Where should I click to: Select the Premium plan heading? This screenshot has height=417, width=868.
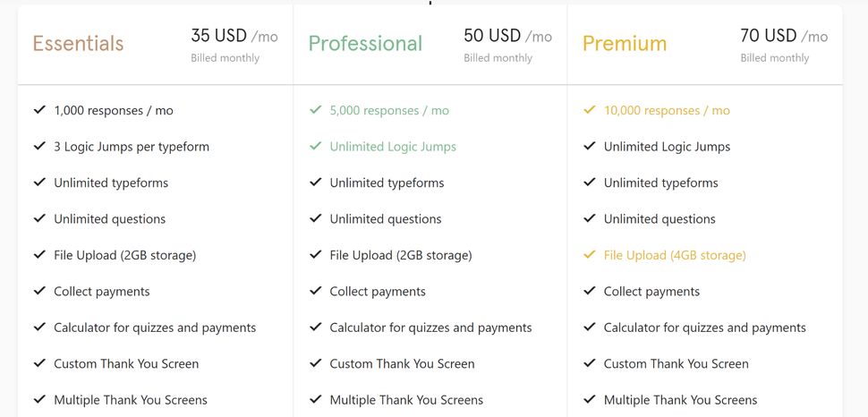point(625,43)
